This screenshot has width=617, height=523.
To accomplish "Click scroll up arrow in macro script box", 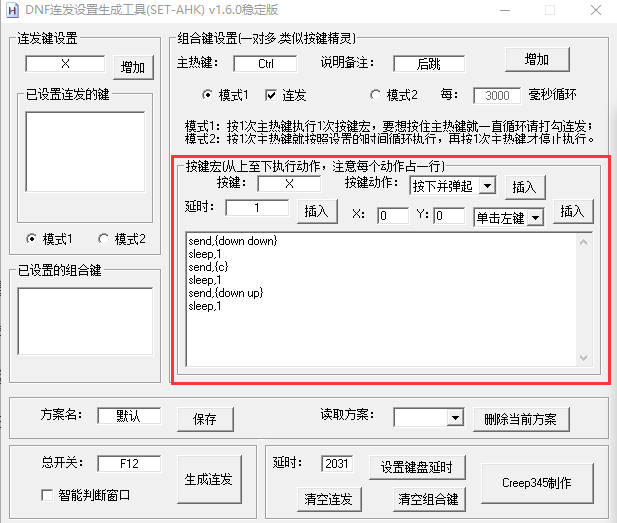I will click(584, 242).
